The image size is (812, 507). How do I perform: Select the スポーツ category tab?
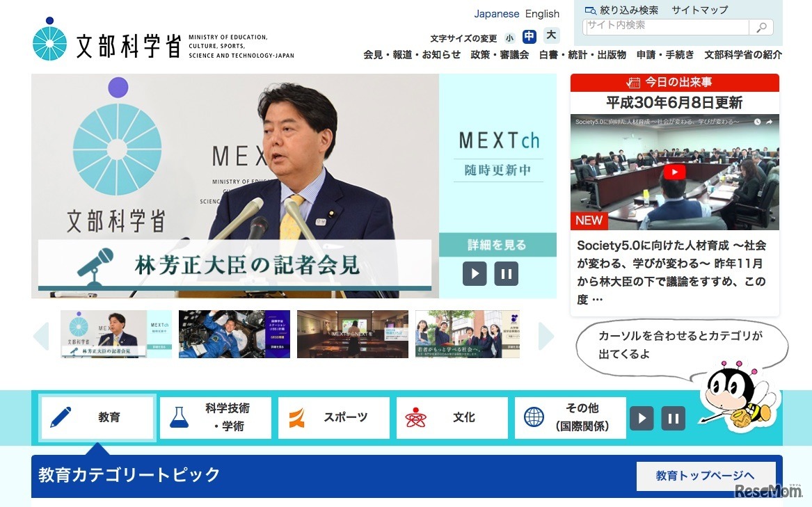(x=333, y=417)
